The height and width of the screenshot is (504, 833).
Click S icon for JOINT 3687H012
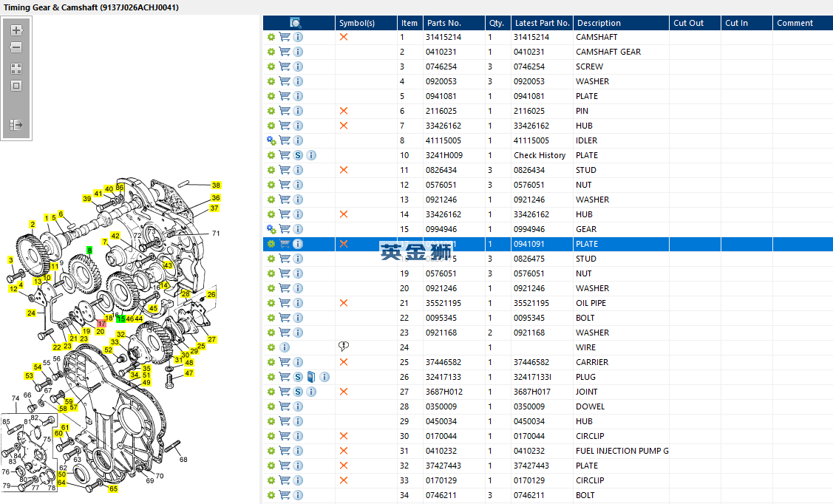click(x=298, y=392)
